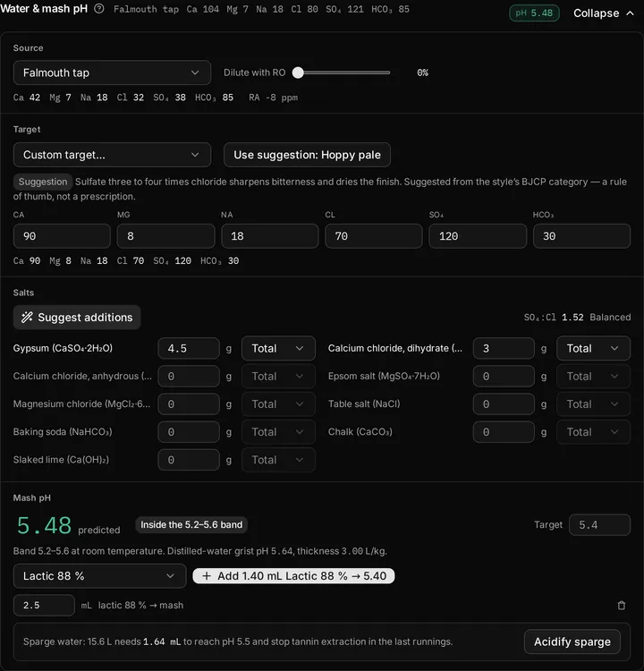Image resolution: width=644 pixels, height=671 pixels.
Task: Edit Table salt amount field
Action: pos(504,404)
